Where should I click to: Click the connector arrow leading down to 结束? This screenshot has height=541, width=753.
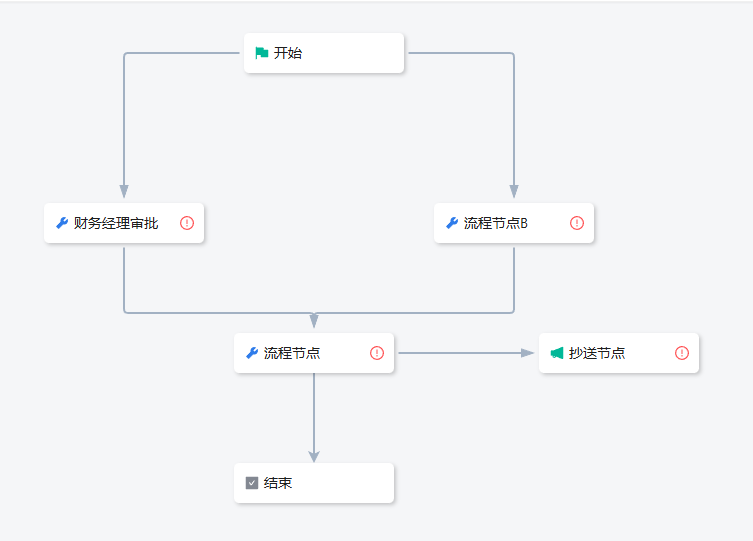(314, 455)
